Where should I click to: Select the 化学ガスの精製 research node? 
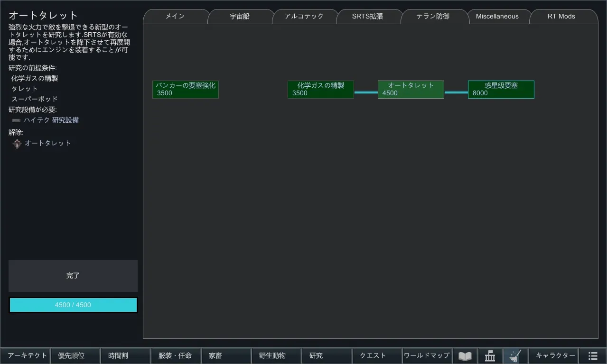click(x=321, y=90)
